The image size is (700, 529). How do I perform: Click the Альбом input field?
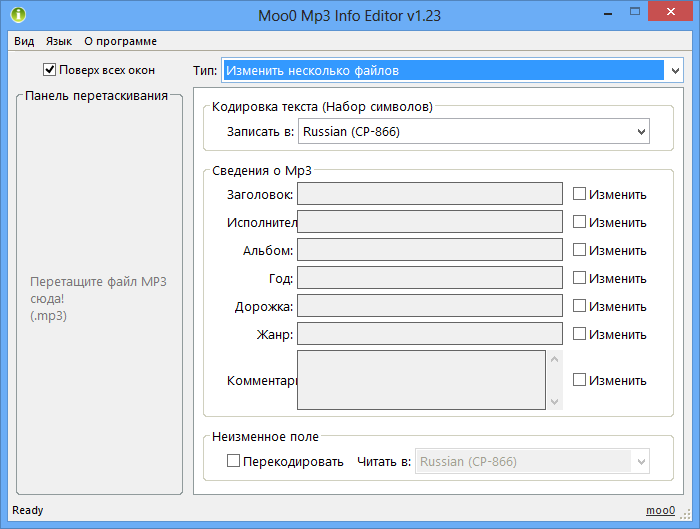(x=430, y=250)
